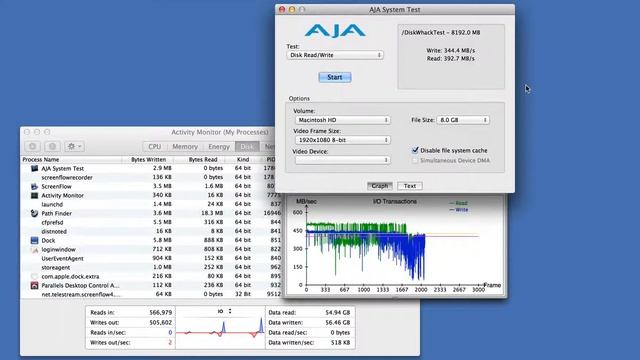Image resolution: width=640 pixels, height=360 pixels.
Task: Open the Energy tab in Activity Monitor
Action: click(219, 147)
